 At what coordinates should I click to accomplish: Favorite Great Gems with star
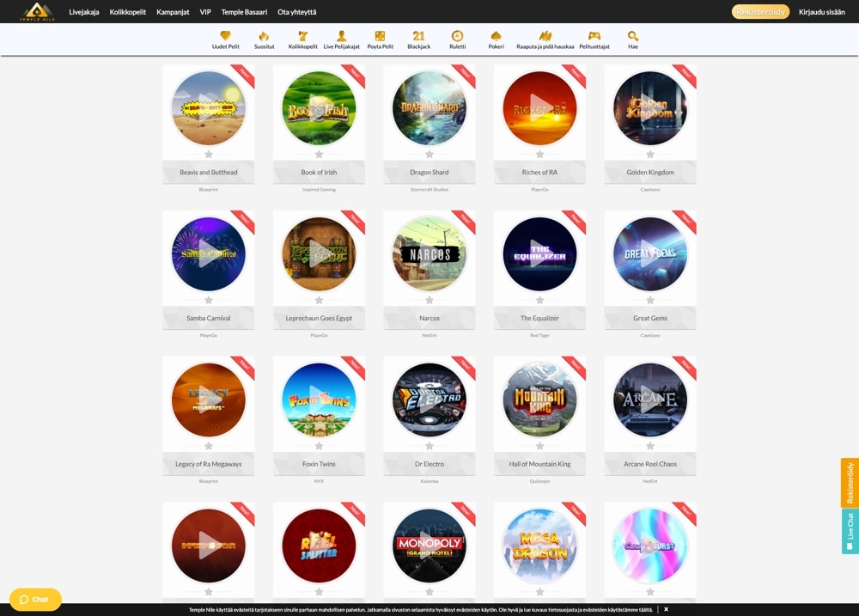(650, 301)
